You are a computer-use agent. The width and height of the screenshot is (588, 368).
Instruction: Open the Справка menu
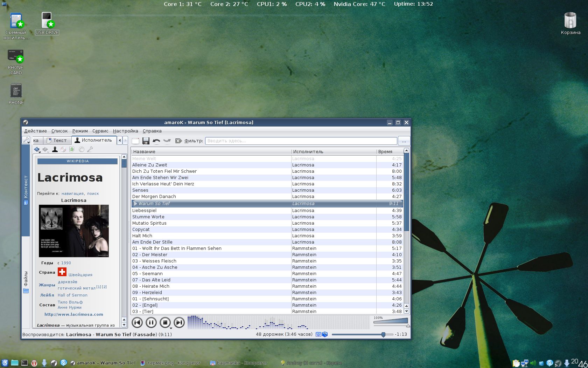coord(152,131)
